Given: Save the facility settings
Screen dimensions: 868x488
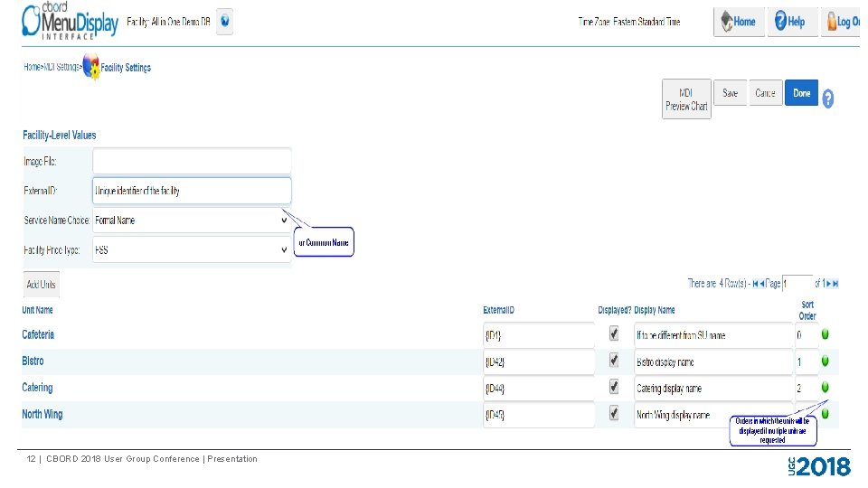Looking at the screenshot, I should point(731,93).
